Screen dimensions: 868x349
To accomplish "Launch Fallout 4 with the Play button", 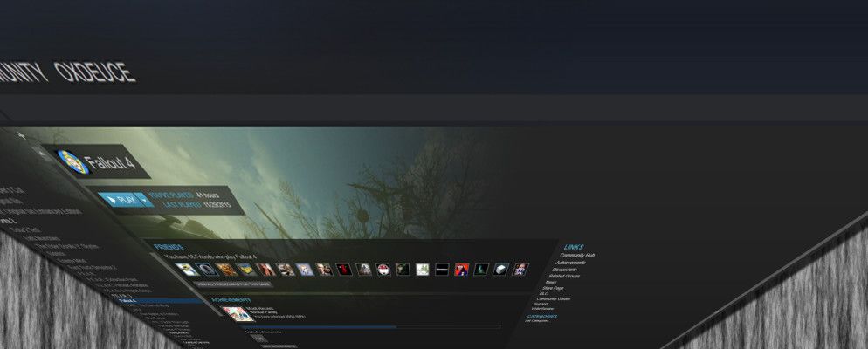I will point(119,199).
